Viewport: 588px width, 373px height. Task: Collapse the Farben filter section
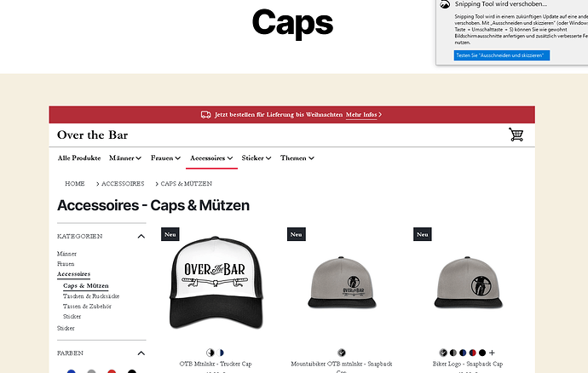141,353
